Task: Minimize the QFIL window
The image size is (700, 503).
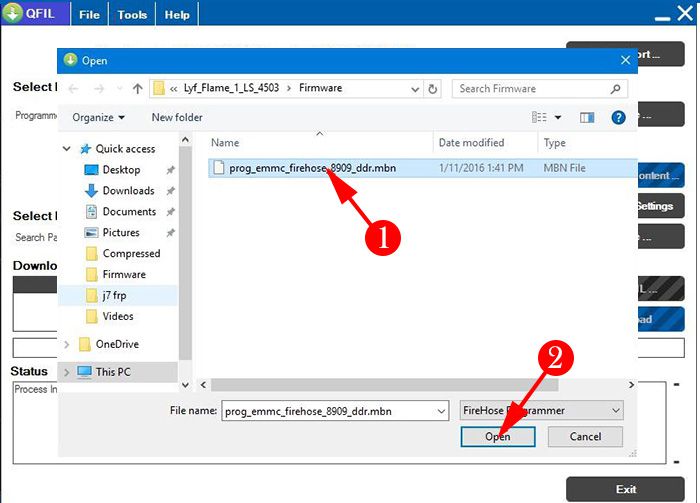Action: [662, 18]
